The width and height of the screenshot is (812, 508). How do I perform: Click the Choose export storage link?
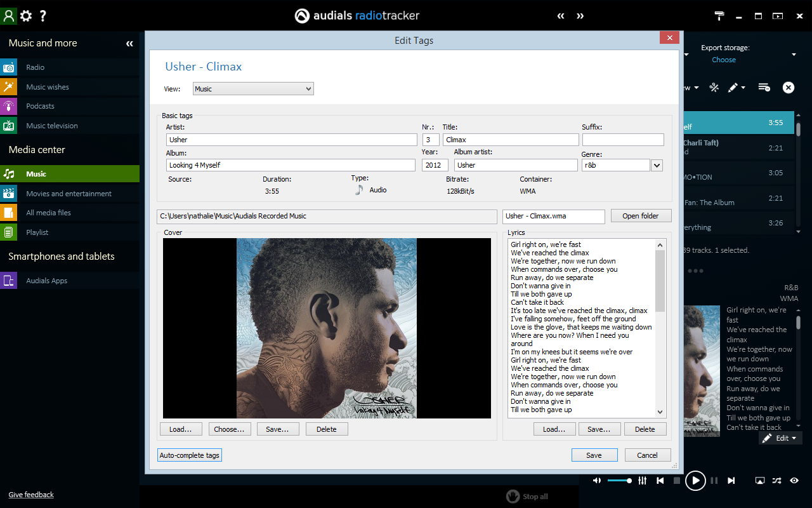[724, 60]
